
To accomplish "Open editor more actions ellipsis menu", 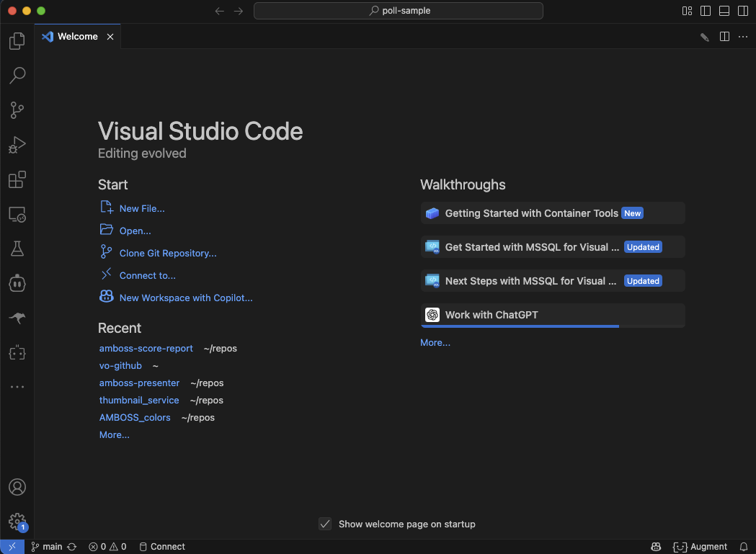I will pos(743,36).
